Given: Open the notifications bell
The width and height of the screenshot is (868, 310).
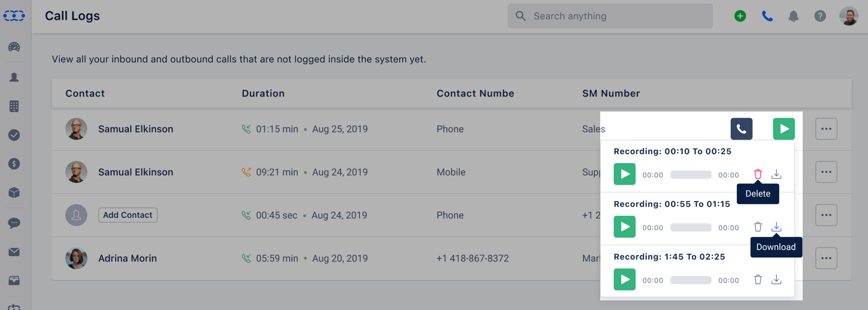Looking at the screenshot, I should 793,16.
